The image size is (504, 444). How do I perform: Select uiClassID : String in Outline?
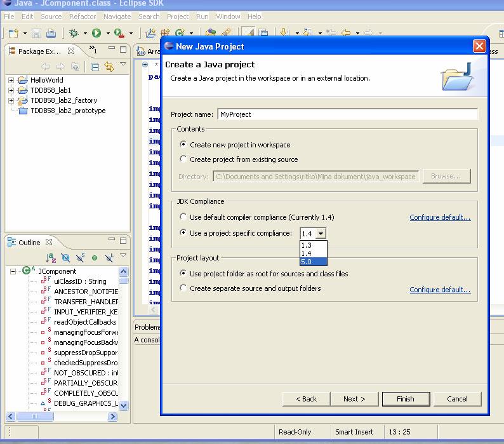pos(80,281)
